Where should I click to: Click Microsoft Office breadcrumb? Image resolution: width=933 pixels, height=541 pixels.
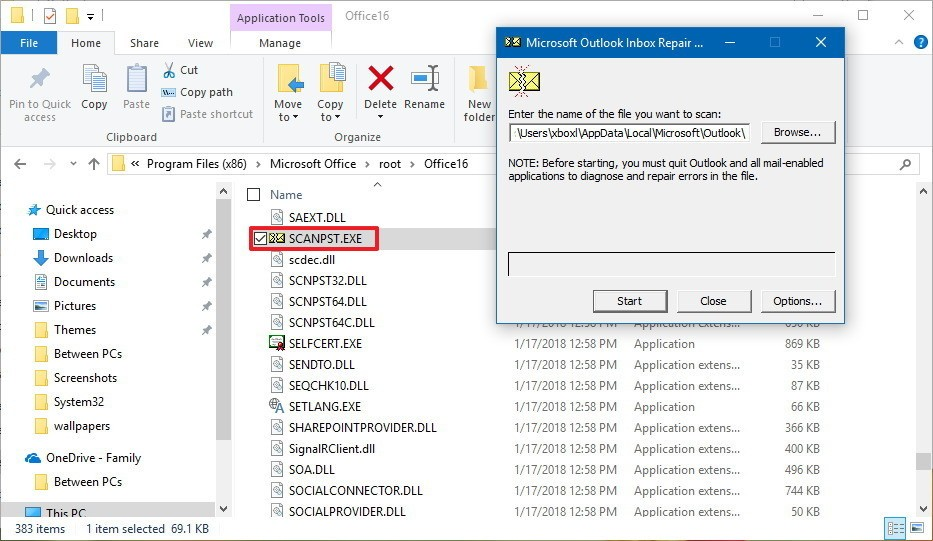(x=313, y=164)
